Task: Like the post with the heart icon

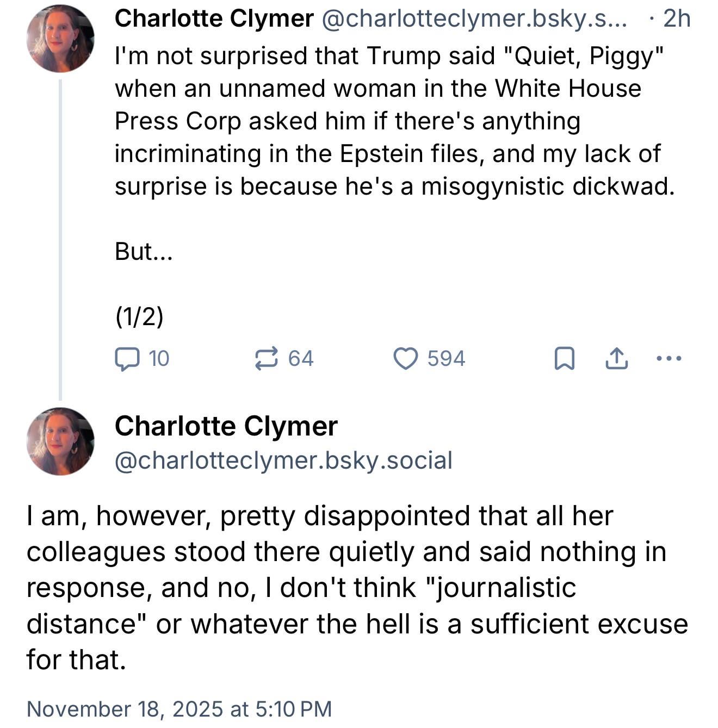Action: coord(405,359)
